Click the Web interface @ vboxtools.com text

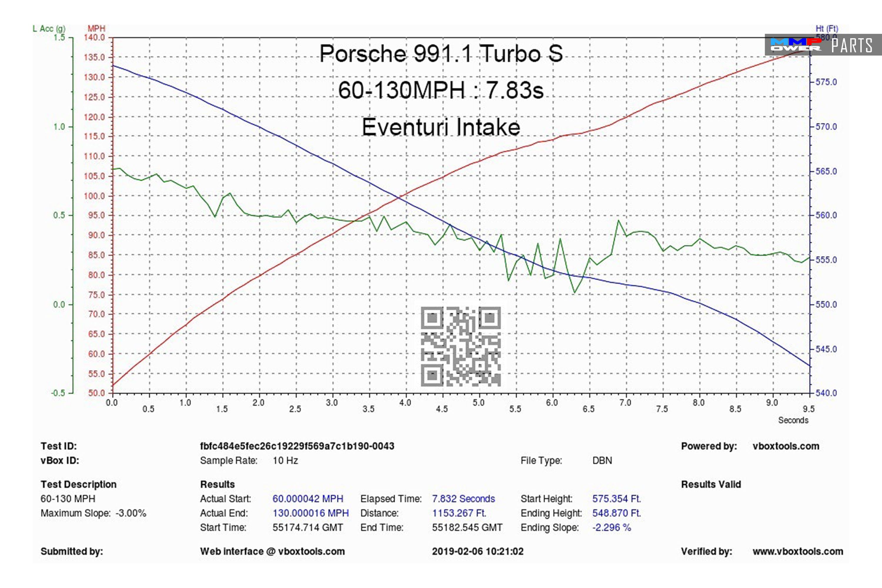pos(272,551)
